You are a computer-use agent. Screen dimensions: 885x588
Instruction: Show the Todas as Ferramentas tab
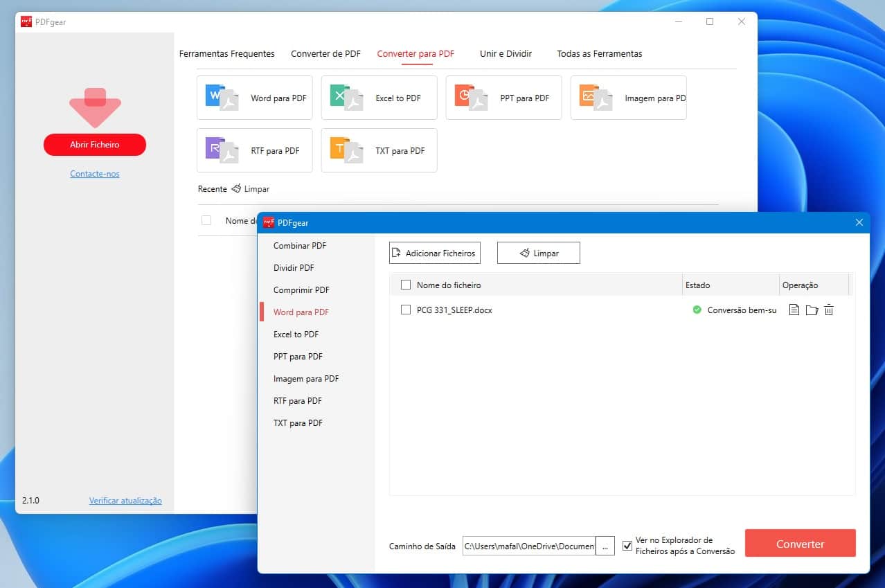600,53
